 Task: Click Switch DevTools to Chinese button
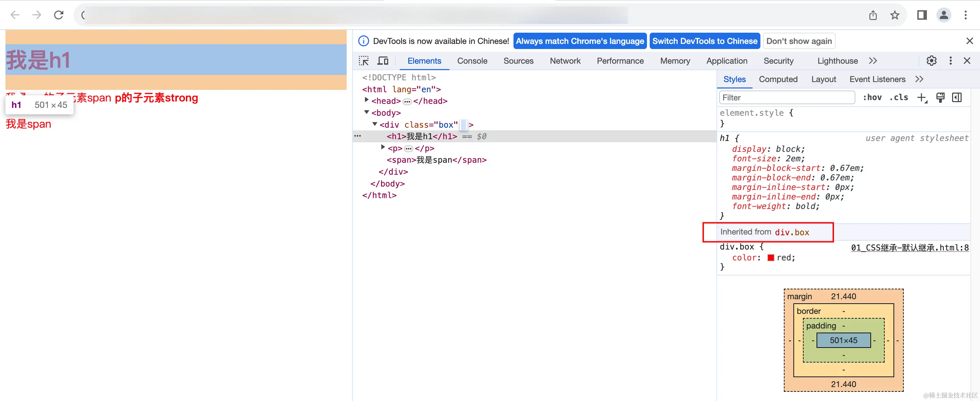(705, 41)
